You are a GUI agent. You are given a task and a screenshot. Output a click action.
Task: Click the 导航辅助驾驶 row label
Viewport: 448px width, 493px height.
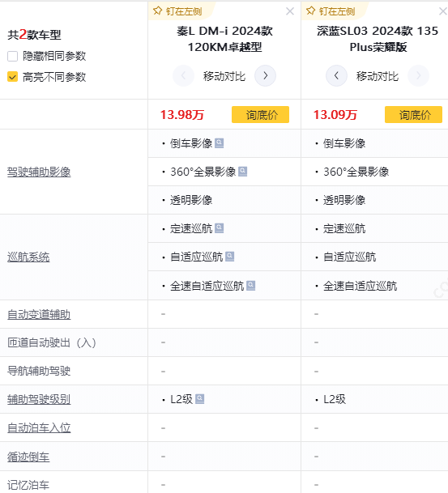[x=39, y=371]
